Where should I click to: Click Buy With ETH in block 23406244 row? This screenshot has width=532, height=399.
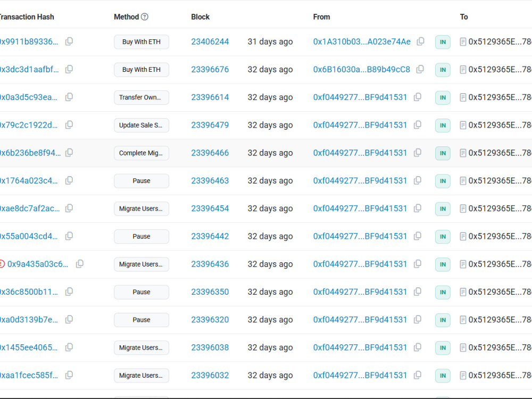point(142,41)
